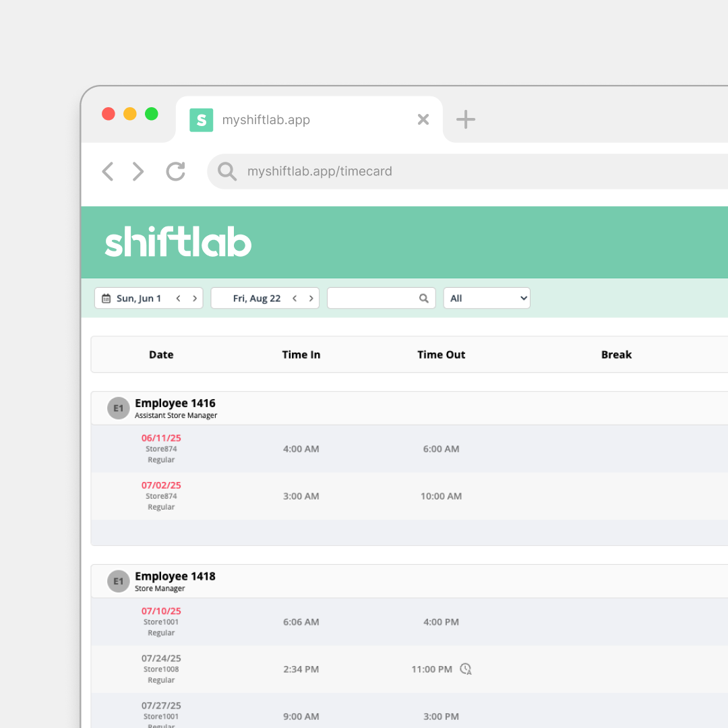Click the browser back arrow
The image size is (728, 728).
(x=108, y=172)
